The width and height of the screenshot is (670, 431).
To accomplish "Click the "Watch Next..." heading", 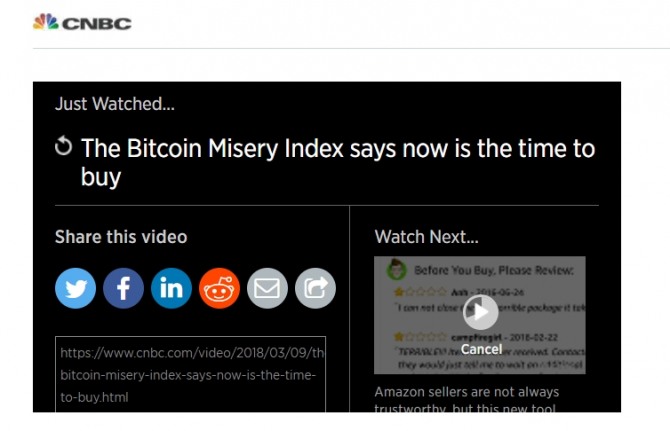I will 426,237.
